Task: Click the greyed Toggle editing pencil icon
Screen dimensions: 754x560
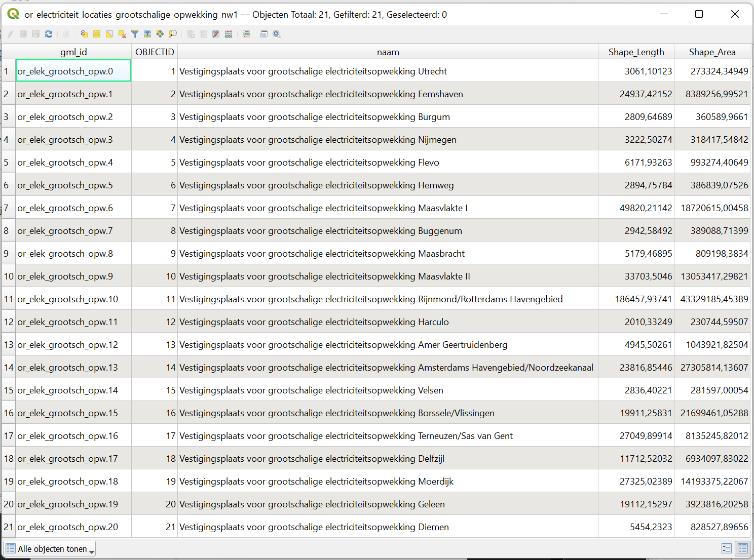Action: (10, 34)
